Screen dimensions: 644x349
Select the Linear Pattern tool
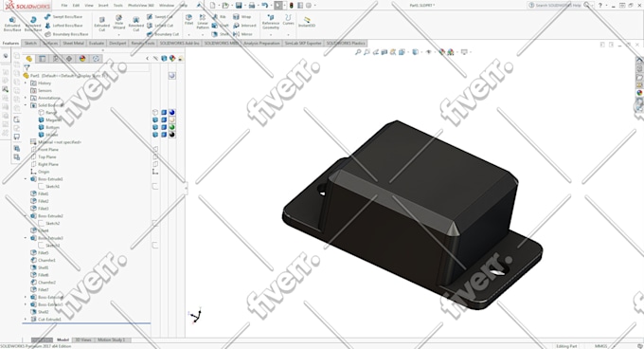point(203,22)
